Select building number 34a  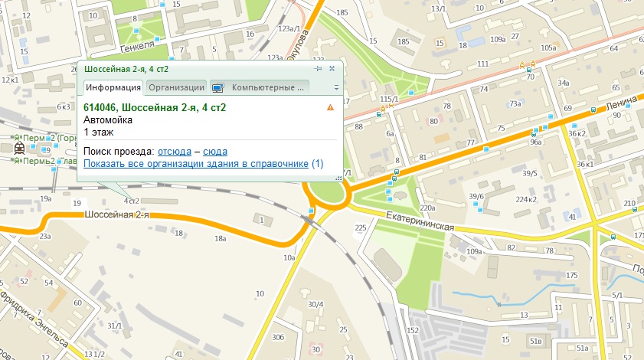point(563,83)
